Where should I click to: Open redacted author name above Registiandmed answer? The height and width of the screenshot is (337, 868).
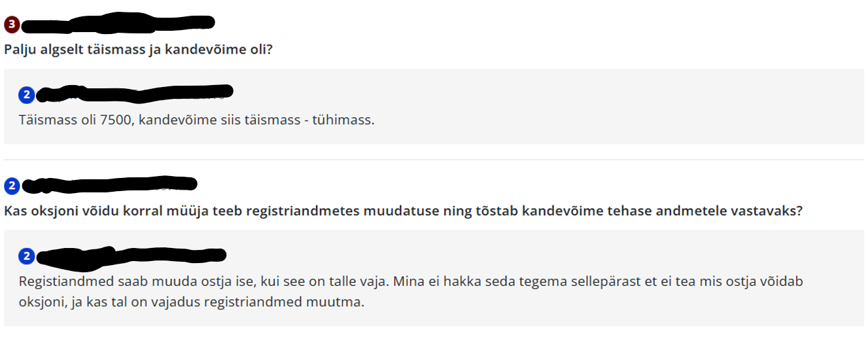coord(131,255)
